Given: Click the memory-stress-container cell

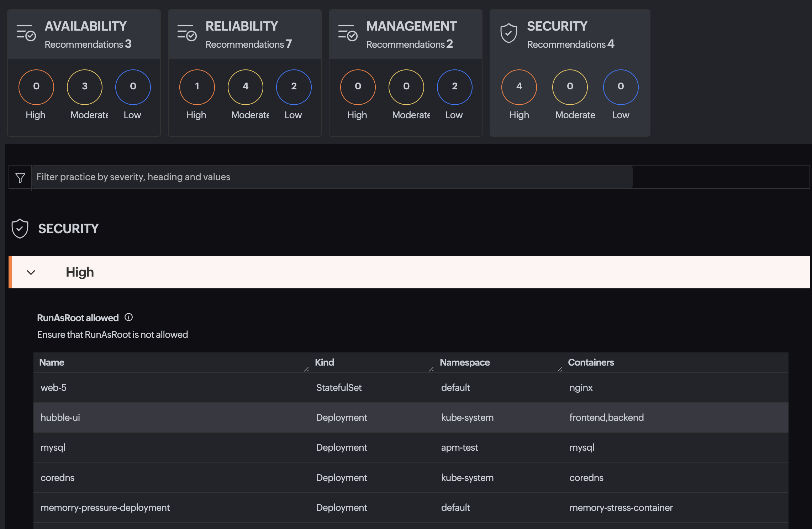Looking at the screenshot, I should coord(621,508).
